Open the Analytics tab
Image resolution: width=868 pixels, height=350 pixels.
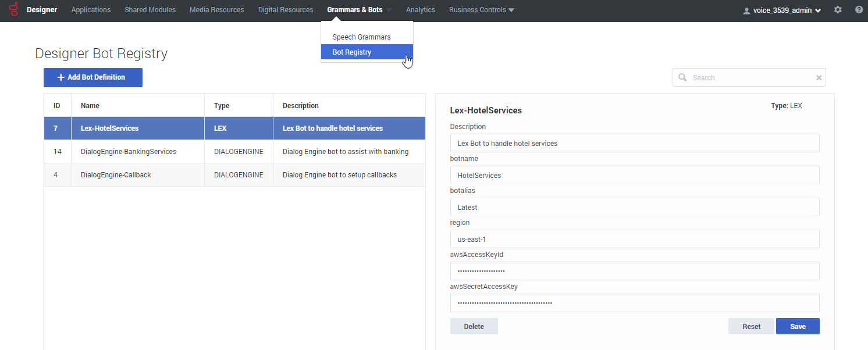point(420,10)
